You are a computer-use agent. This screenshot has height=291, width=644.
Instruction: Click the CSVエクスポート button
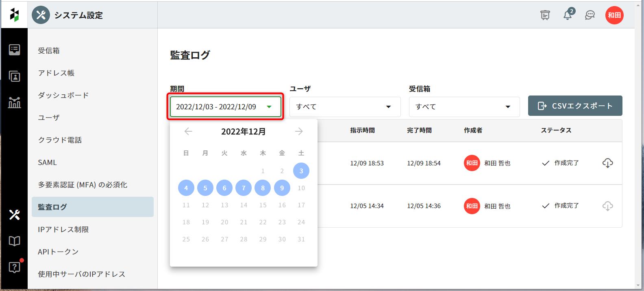[x=575, y=106]
